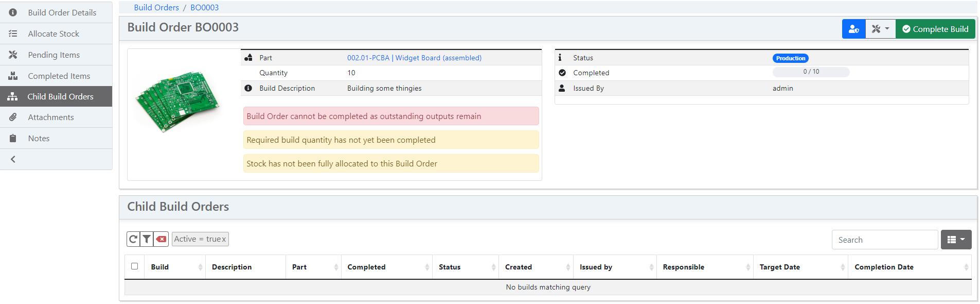Viewport: 980px width, 304px height.
Task: Toggle the select-all builds checkbox
Action: [135, 266]
